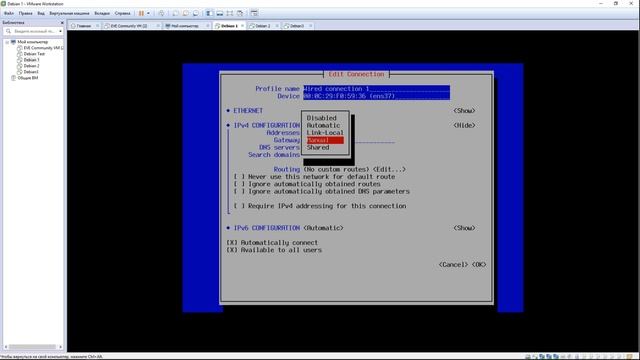
Task: Open the IPv6 CONFIGURATION Automatic selector
Action: coord(323,228)
